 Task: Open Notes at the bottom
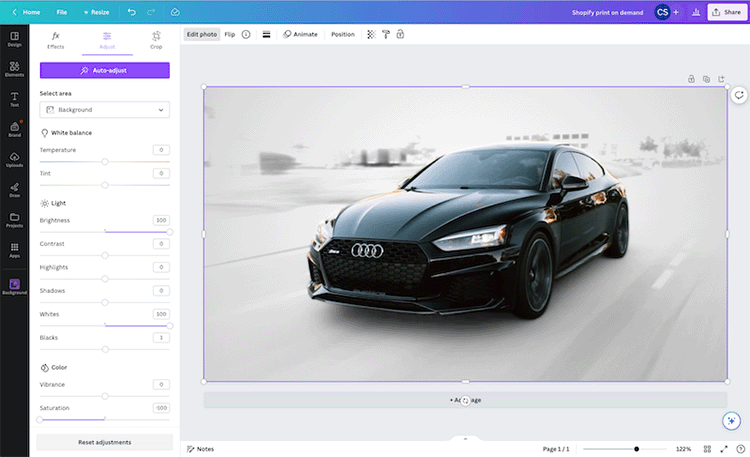click(x=200, y=449)
